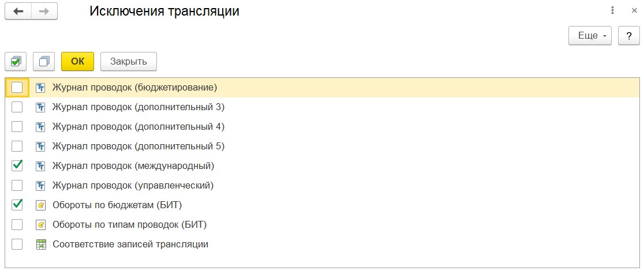Click the icon next to Обороты по бюджетам (БИТ)

pos(40,205)
